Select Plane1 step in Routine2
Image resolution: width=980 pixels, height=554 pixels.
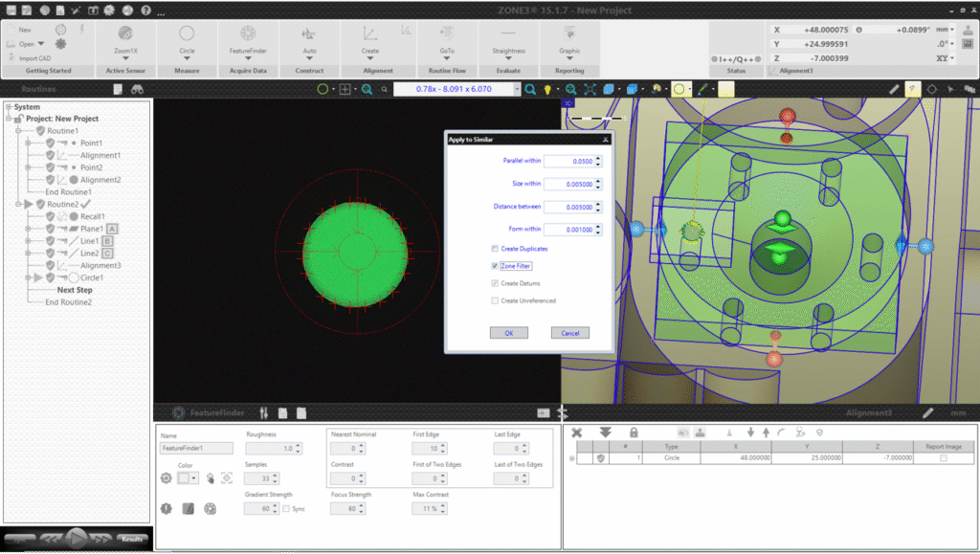92,229
